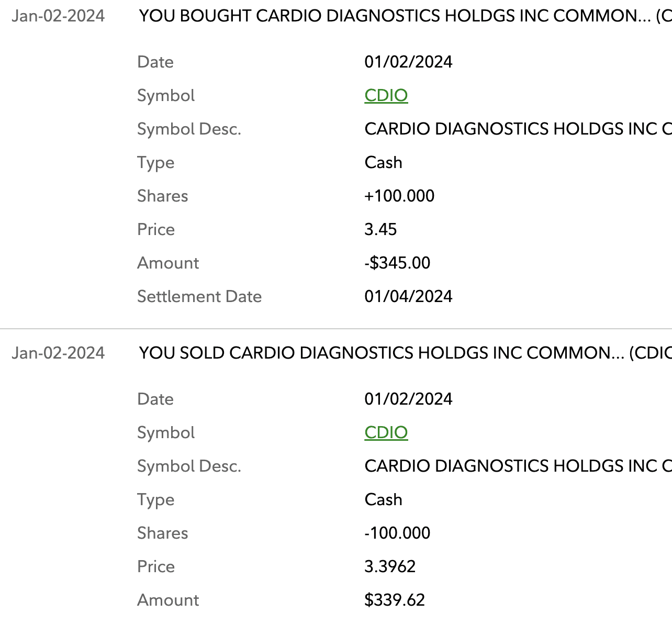This screenshot has height=624, width=672.
Task: Click the Cash type value in bought transaction
Action: (383, 162)
